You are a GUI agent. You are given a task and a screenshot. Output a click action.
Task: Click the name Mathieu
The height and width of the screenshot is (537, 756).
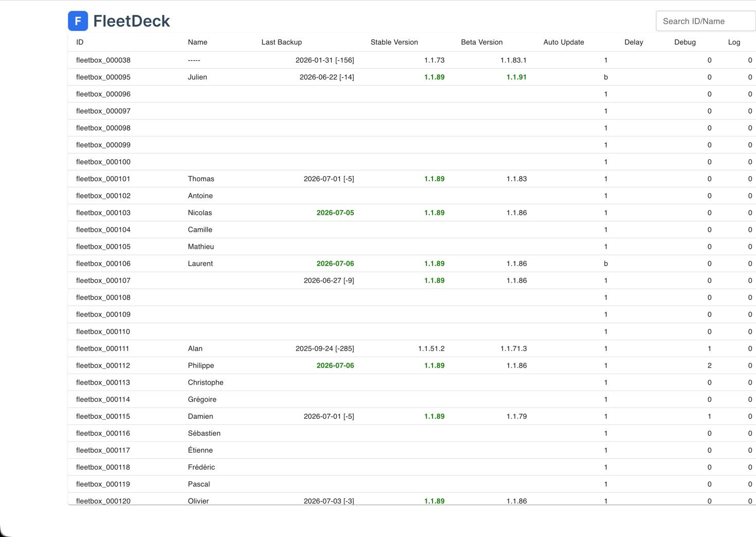pyautogui.click(x=201, y=247)
